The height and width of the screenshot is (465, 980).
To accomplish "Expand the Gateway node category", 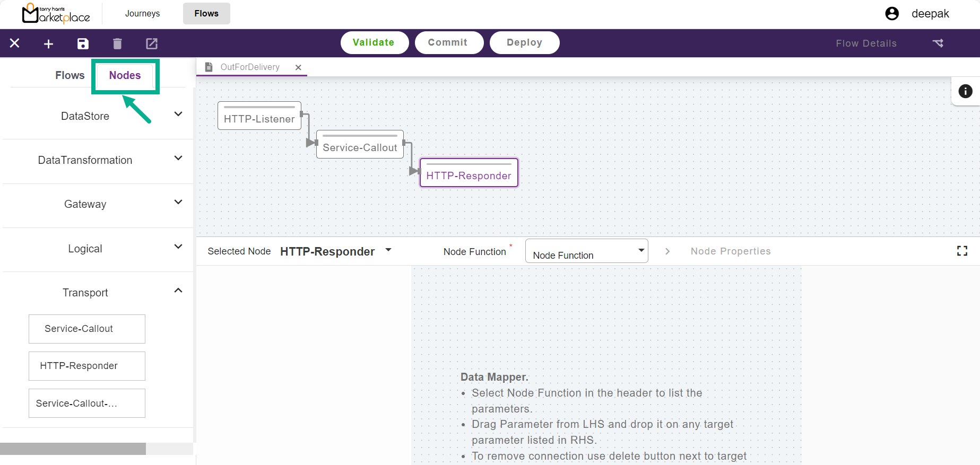I will (x=178, y=203).
